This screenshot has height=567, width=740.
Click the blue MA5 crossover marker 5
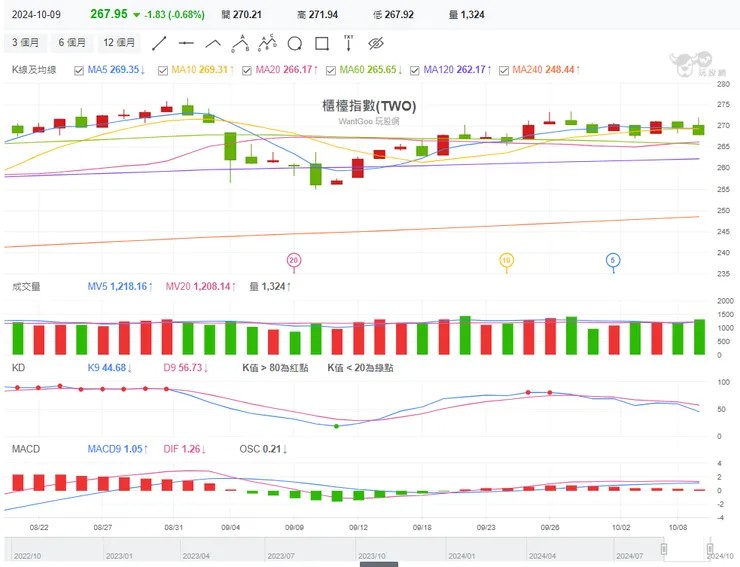coord(613,260)
